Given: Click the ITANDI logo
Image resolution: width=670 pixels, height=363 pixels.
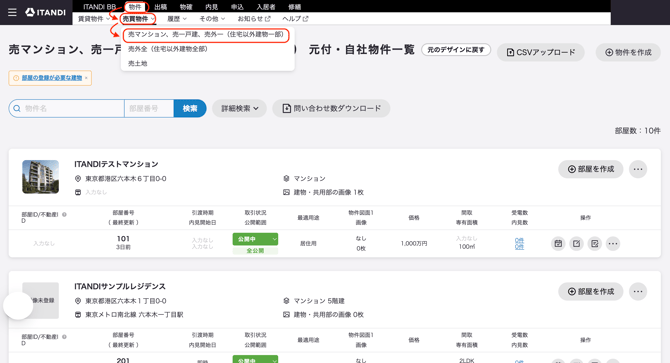Looking at the screenshot, I should pyautogui.click(x=45, y=12).
